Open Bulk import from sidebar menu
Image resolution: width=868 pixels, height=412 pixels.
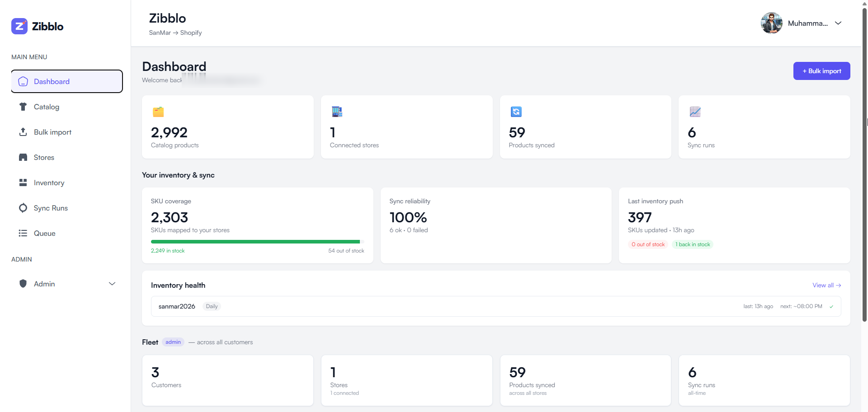[67, 132]
